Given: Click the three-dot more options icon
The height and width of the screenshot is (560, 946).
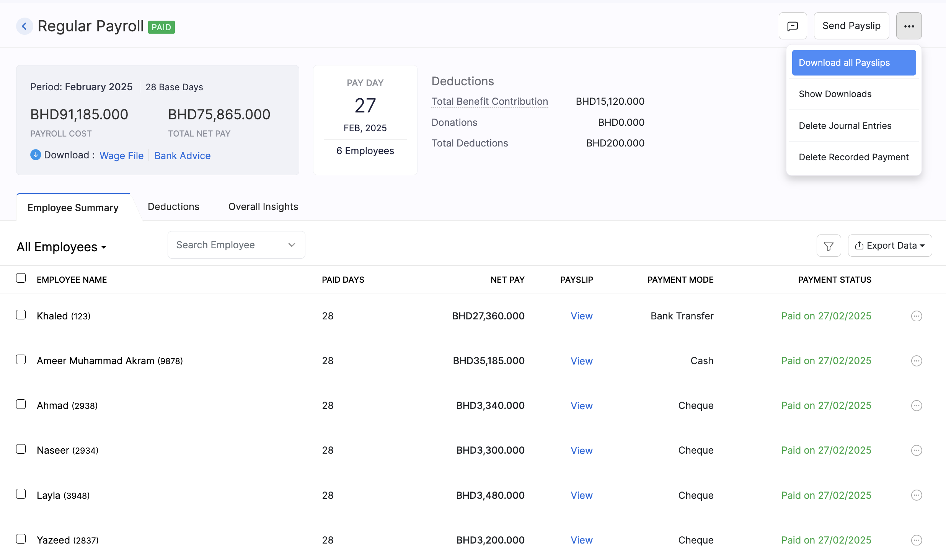Looking at the screenshot, I should coord(909,26).
